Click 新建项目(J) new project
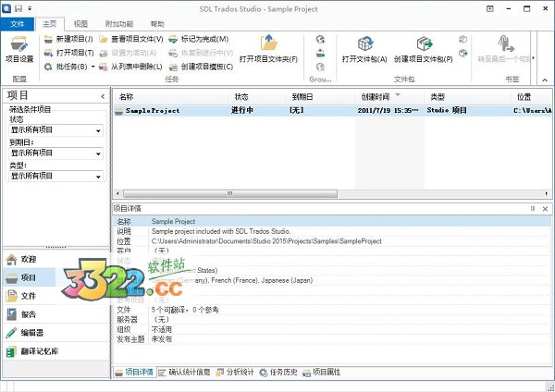555x392 pixels. click(68, 39)
